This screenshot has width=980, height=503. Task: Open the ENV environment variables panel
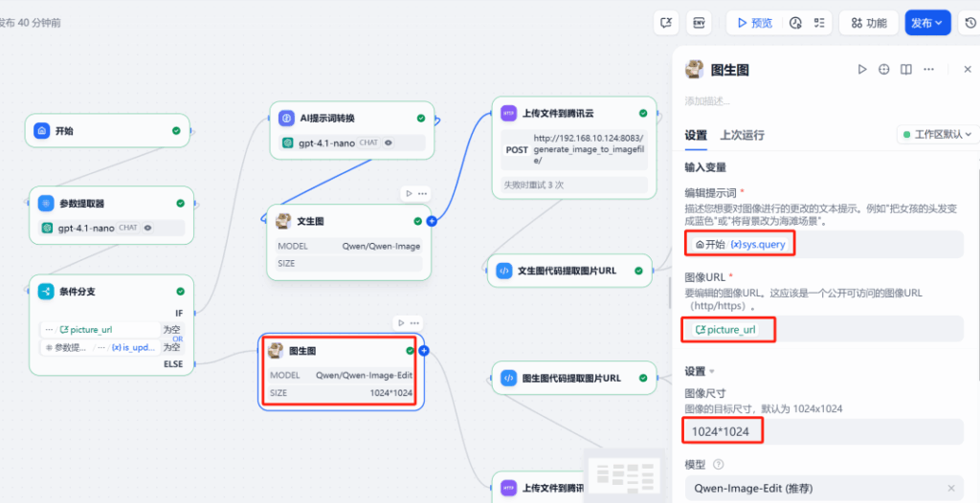point(700,23)
